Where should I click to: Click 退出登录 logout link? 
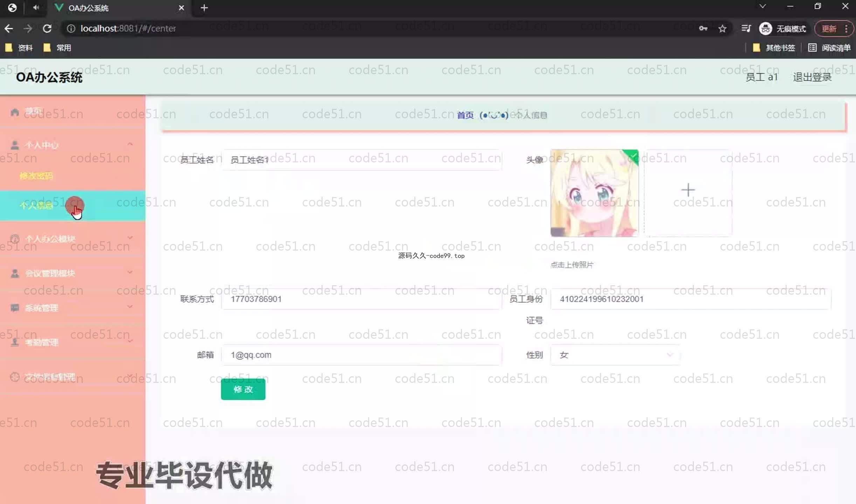point(812,77)
